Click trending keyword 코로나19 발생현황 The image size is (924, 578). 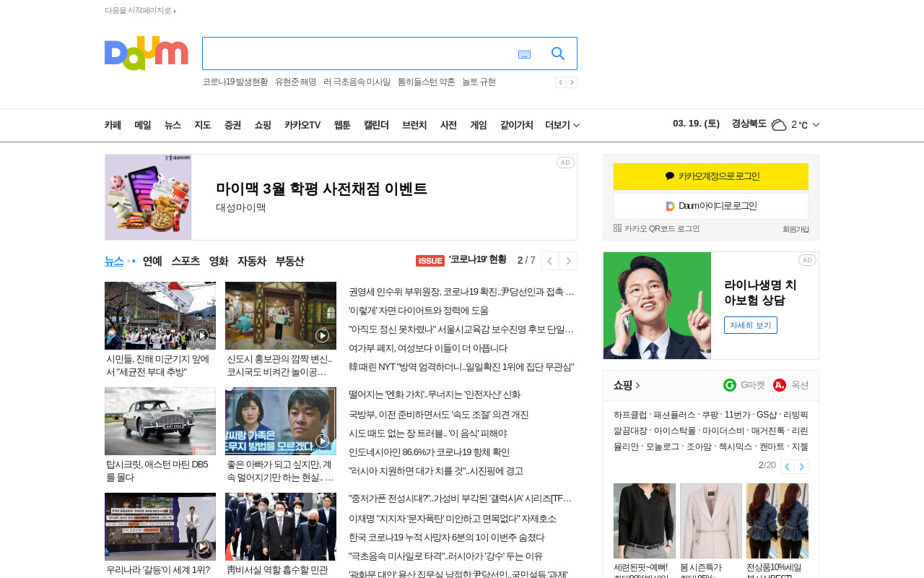click(235, 82)
